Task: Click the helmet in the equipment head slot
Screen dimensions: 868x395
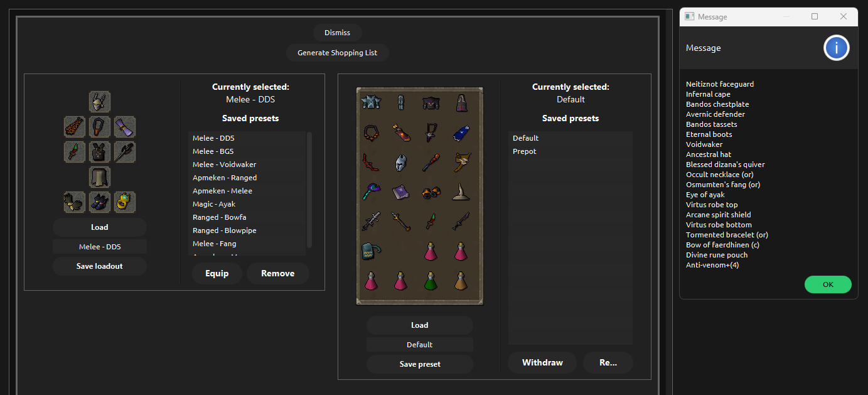Action: click(99, 101)
